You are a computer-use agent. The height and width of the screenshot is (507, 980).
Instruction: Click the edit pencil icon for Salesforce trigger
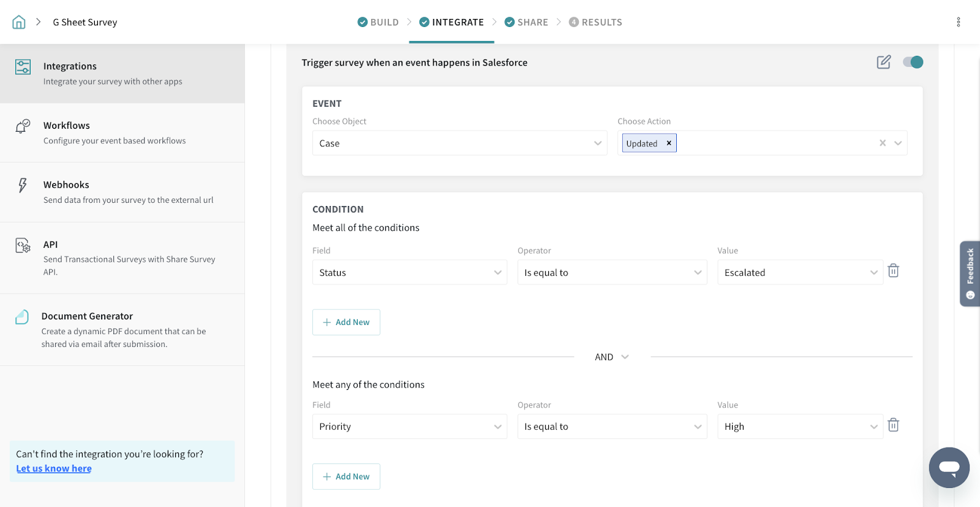pos(883,62)
